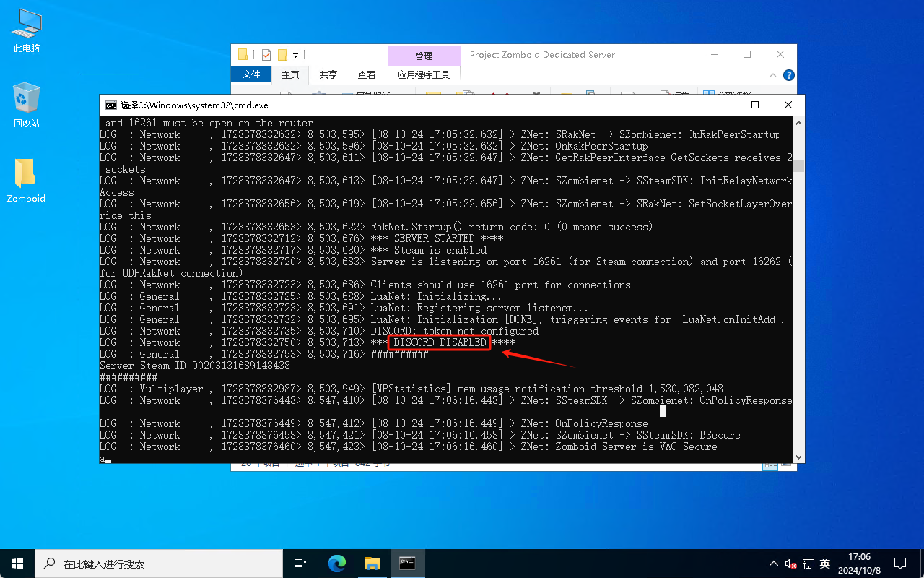The width and height of the screenshot is (924, 578).
Task: Open File Explorer from taskbar
Action: 372,564
